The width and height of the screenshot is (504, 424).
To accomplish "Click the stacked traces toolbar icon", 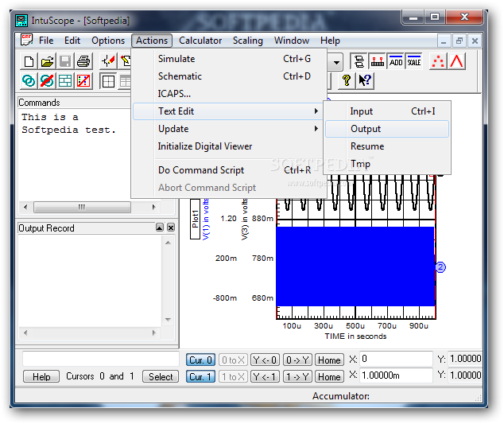I will pos(359,61).
